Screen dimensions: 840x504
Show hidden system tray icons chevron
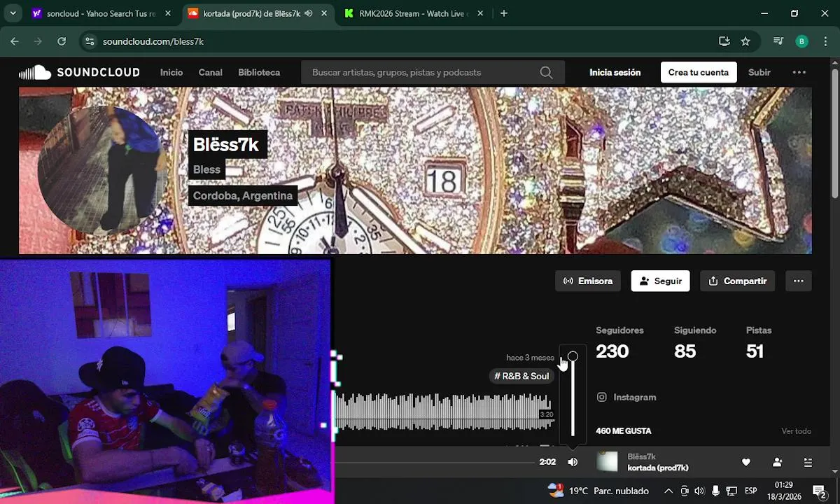coord(668,491)
